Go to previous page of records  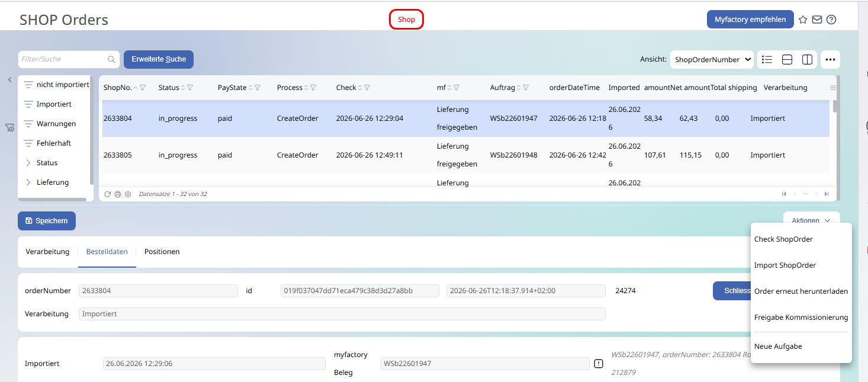[x=795, y=194]
